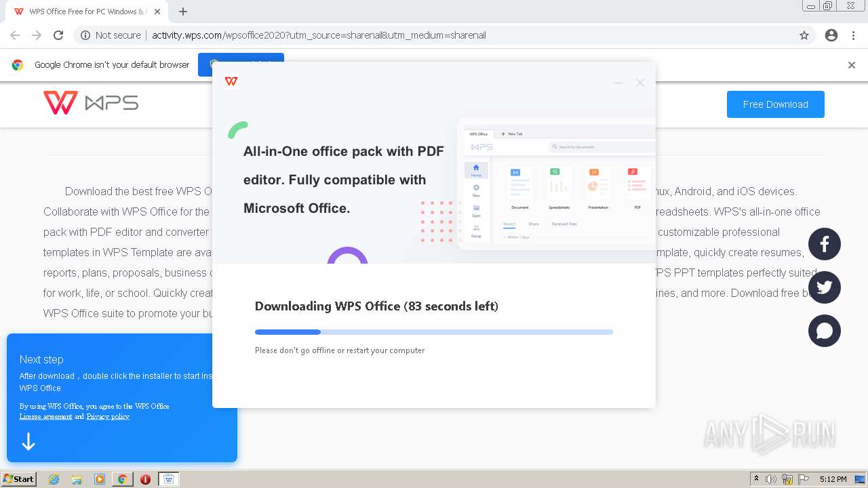Dismiss the default browser notification bar
Viewport: 868px width, 488px height.
point(852,65)
